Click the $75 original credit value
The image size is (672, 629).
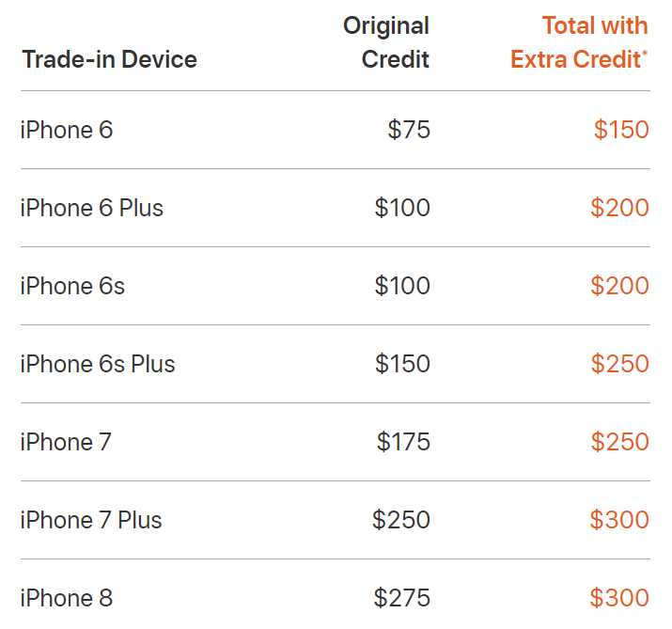409,130
